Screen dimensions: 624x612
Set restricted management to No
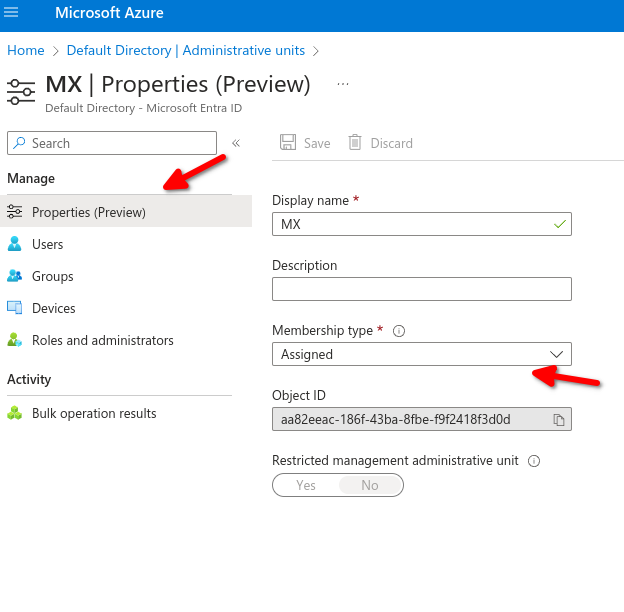(x=370, y=485)
